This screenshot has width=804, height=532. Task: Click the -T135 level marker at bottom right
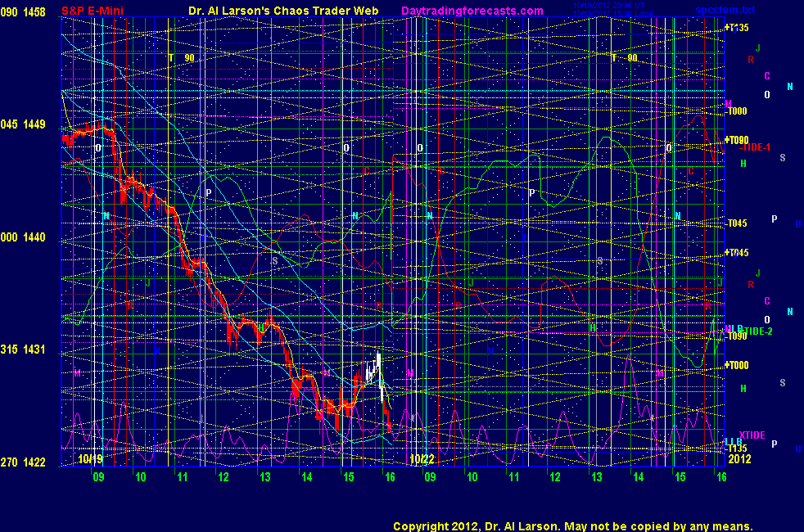point(737,449)
